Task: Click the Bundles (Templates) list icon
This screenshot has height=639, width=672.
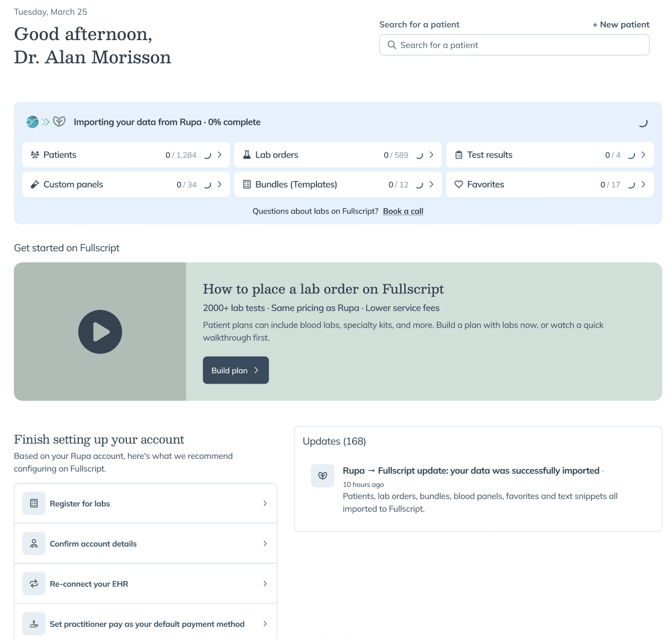Action: (247, 185)
